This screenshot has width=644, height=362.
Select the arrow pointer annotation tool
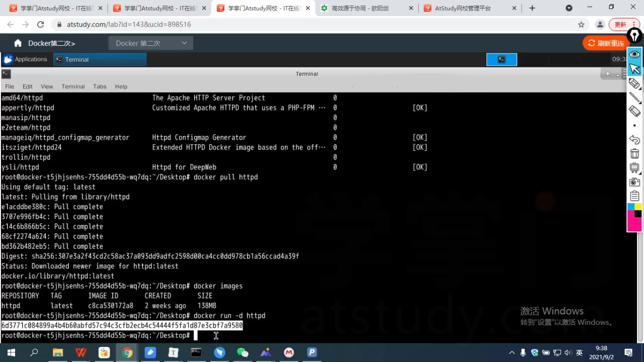(634, 69)
